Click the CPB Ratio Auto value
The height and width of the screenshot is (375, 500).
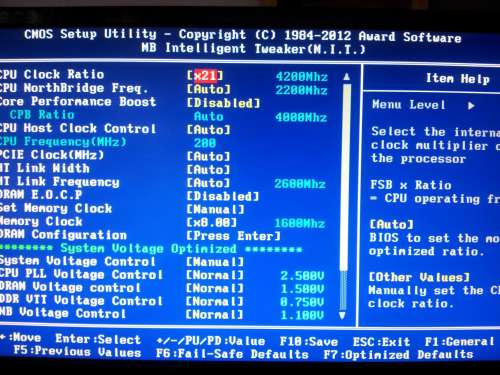(209, 116)
